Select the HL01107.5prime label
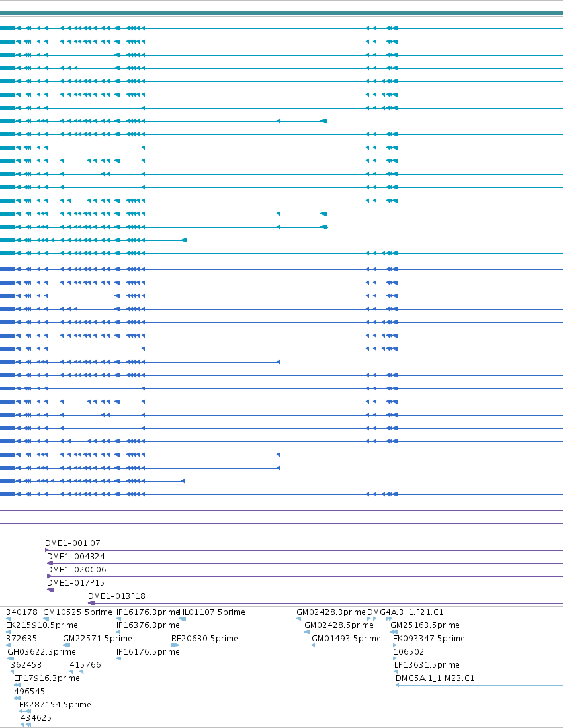This screenshot has width=563, height=728. coord(212,612)
